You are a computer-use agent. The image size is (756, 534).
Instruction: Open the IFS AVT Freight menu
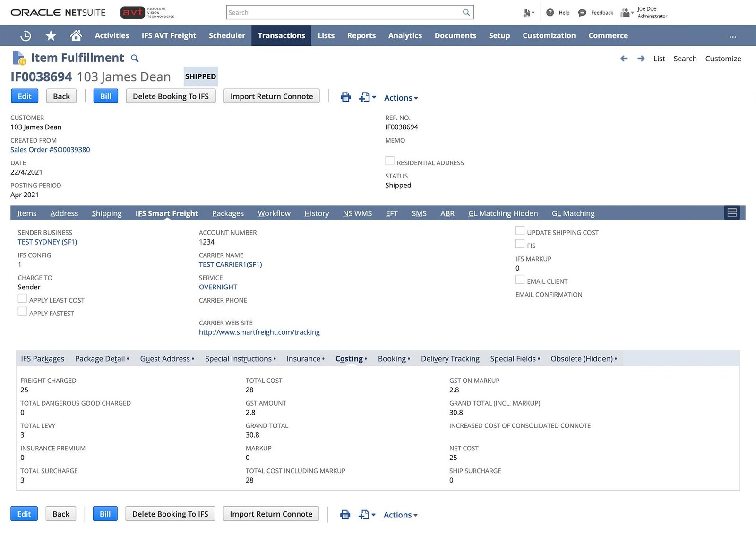[x=169, y=35]
